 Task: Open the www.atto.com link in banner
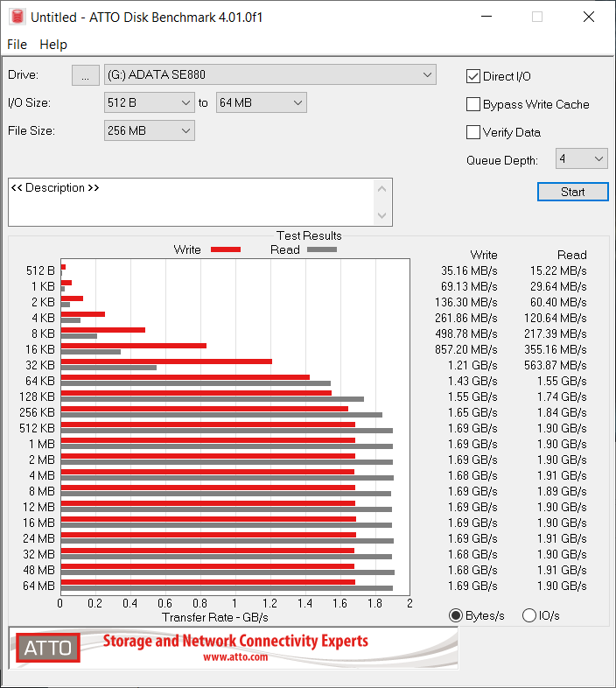pos(235,656)
